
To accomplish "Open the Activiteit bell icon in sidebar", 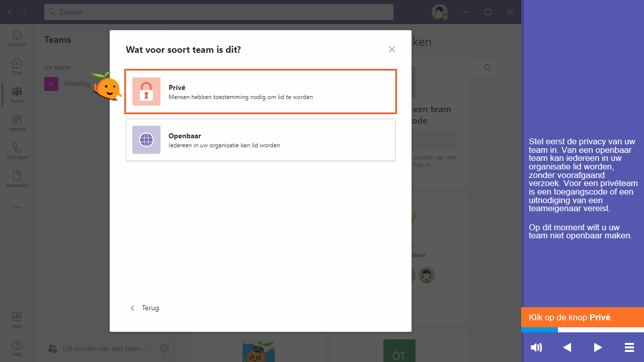I will [x=17, y=38].
